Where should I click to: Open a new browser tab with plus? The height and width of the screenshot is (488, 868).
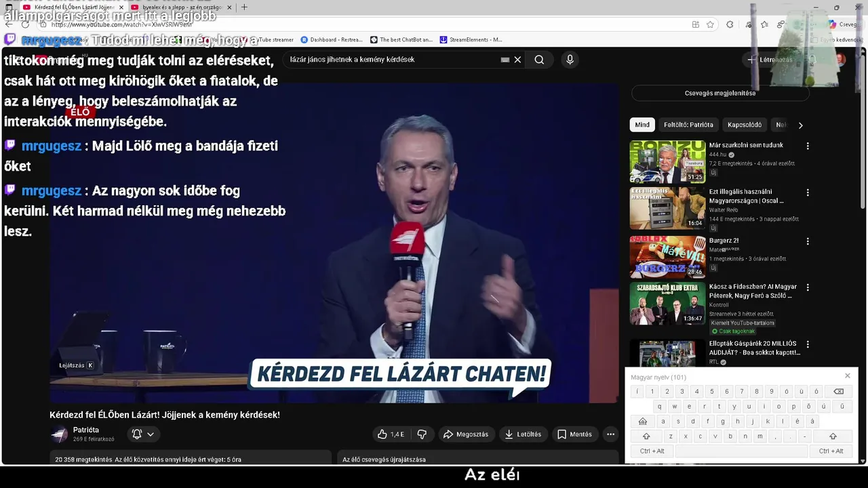tap(244, 7)
